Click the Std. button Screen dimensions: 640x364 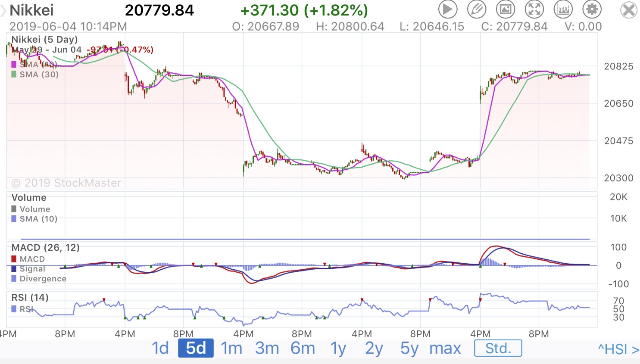(x=498, y=348)
